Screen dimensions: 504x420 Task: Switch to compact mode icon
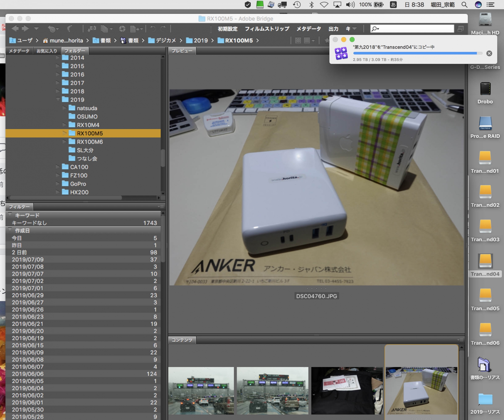tap(460, 28)
